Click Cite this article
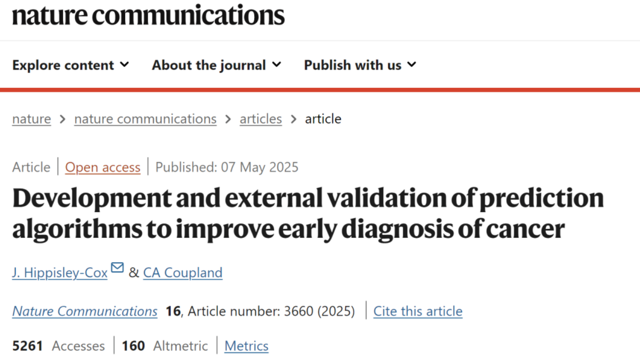Screen dimensions: 640x364 point(418,311)
